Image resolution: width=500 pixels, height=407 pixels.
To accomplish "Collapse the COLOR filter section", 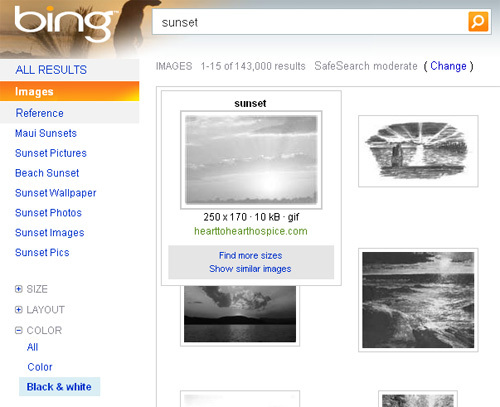I will tap(19, 330).
